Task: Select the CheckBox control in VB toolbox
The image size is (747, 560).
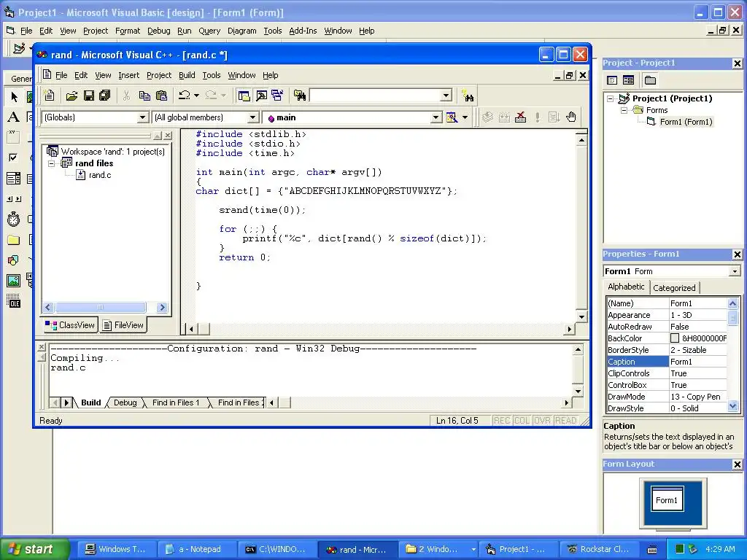Action: pyautogui.click(x=13, y=157)
